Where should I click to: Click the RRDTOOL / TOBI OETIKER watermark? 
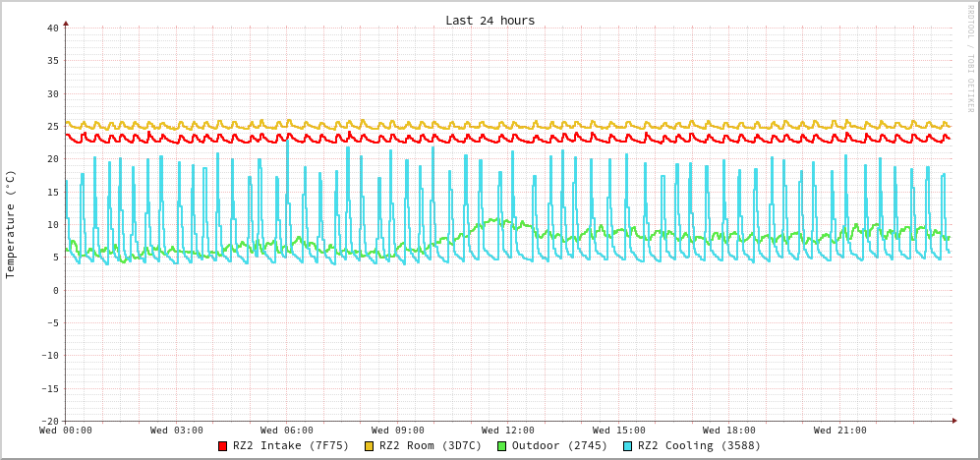coord(969,59)
